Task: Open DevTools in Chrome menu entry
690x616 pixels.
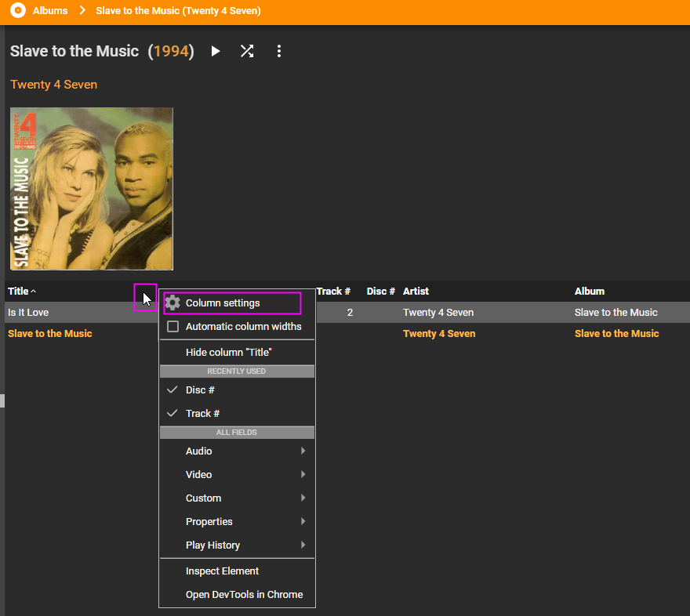Action: tap(244, 595)
